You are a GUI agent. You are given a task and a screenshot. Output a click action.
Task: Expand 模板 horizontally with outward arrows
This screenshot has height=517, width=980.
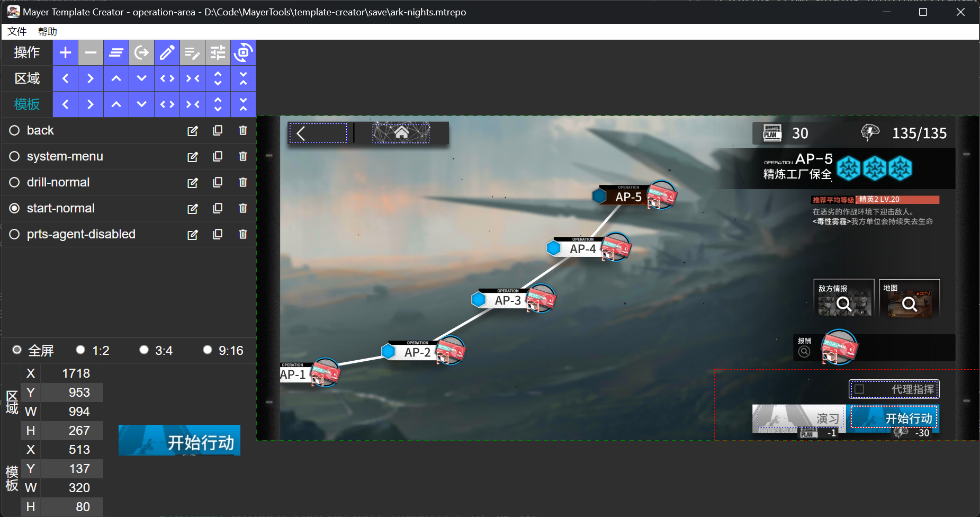coord(167,104)
